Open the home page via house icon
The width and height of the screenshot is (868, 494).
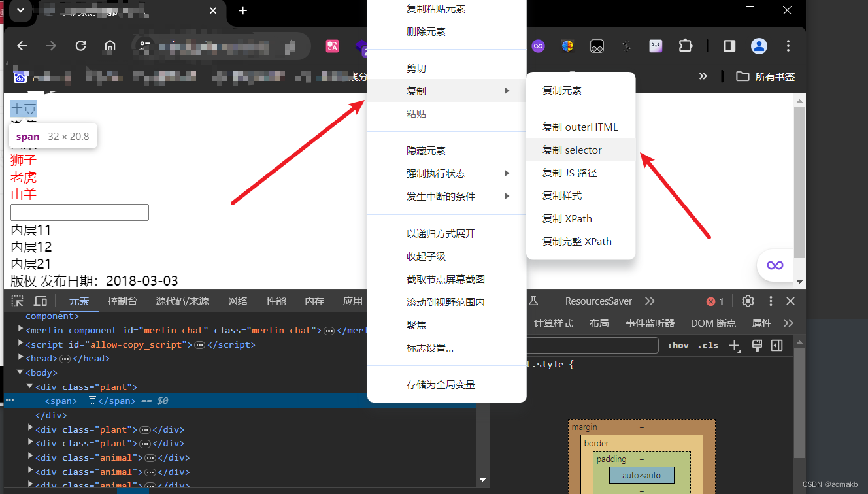110,46
